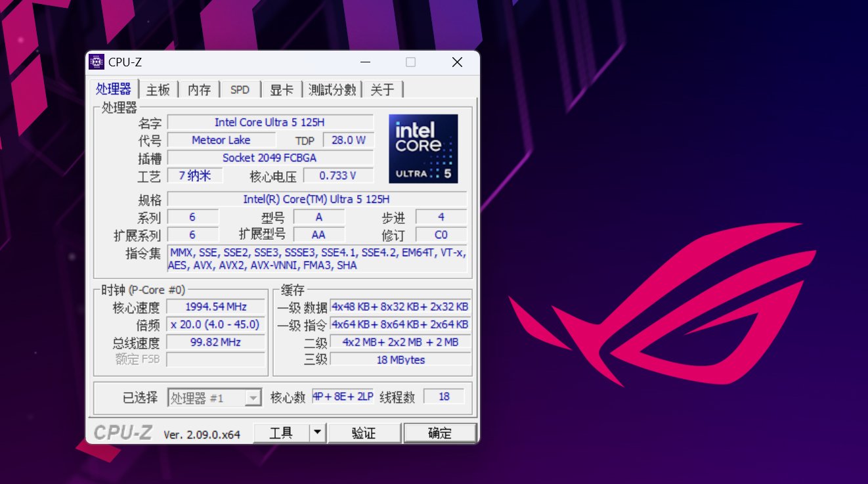868x484 pixels.
Task: Click the version text Ver. 2.09.0.x64
Action: click(x=202, y=434)
